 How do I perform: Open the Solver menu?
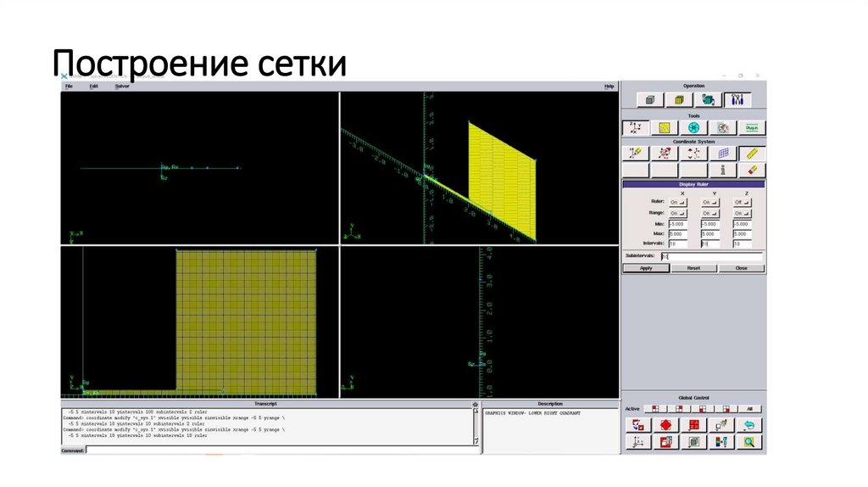(x=122, y=87)
